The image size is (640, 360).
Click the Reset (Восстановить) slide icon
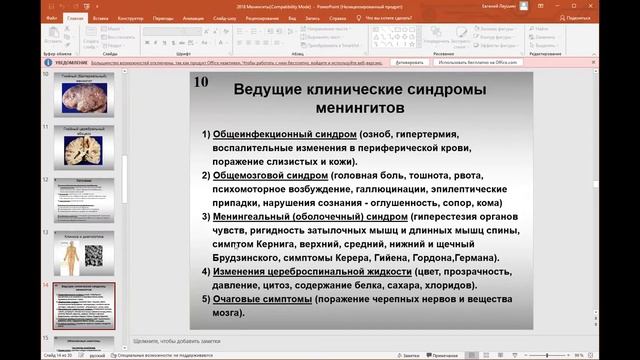click(x=104, y=37)
